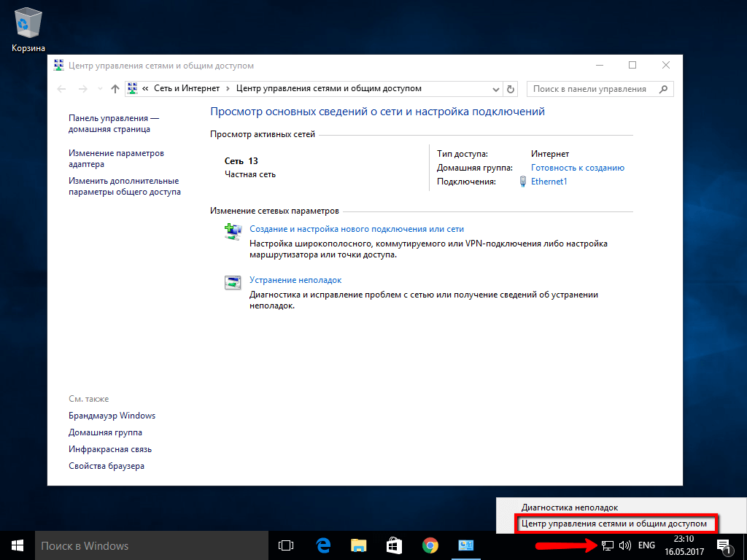Open Брандмауэр Windows link
The image size is (747, 560).
click(112, 416)
